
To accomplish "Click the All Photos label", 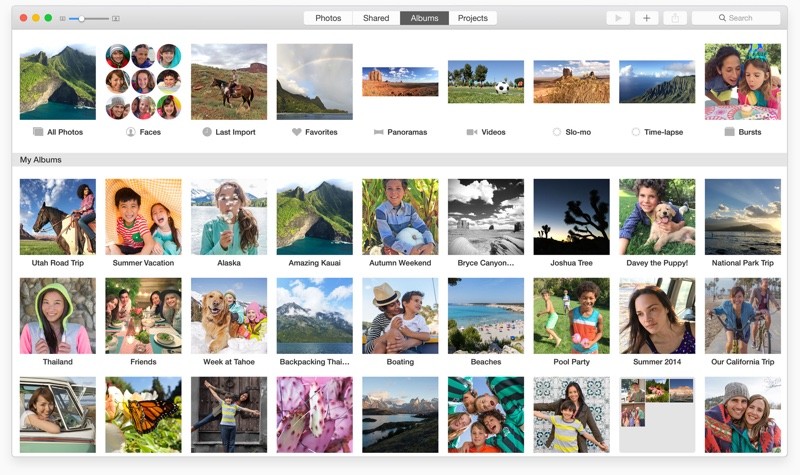I will (x=65, y=132).
